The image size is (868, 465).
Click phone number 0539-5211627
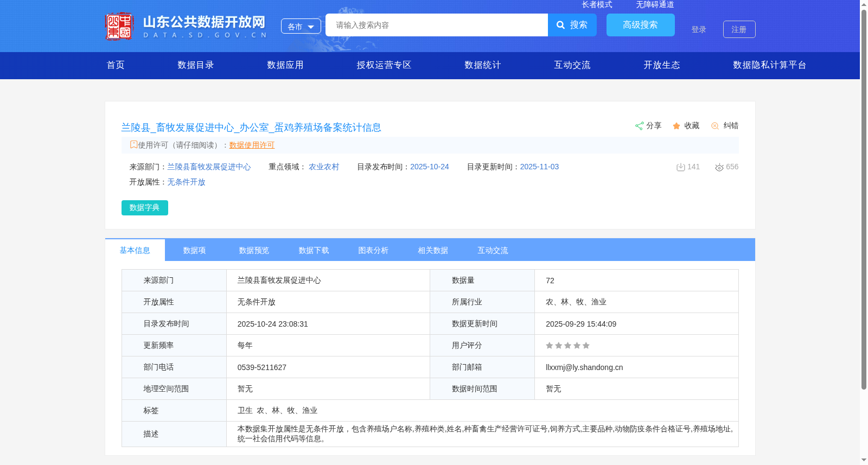pyautogui.click(x=262, y=367)
